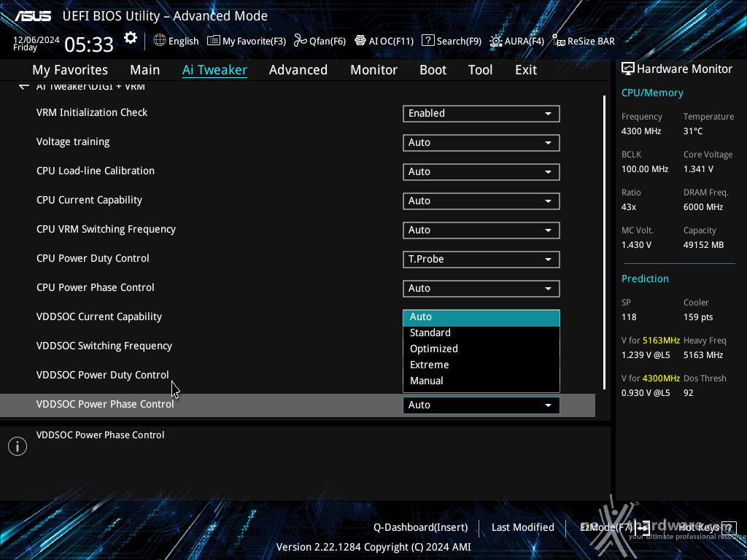747x560 pixels.
Task: Click the CPU Power Duty Control label
Action: click(x=93, y=258)
